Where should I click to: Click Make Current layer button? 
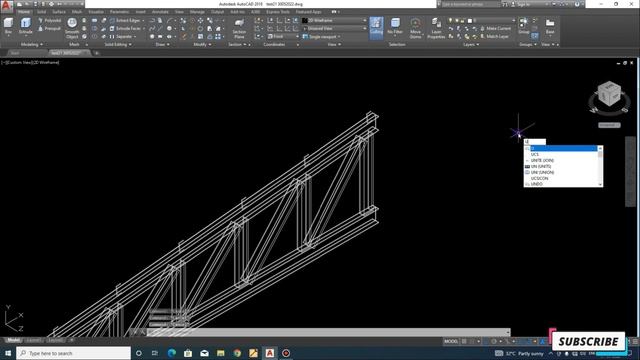click(495, 29)
